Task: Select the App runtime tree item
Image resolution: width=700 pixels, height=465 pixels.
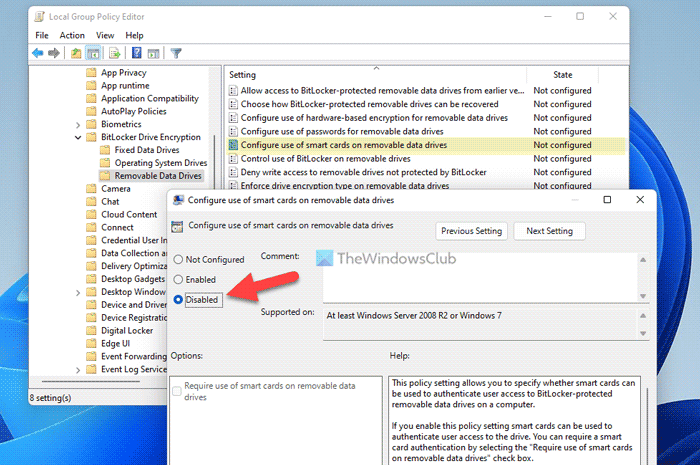Action: tap(125, 86)
